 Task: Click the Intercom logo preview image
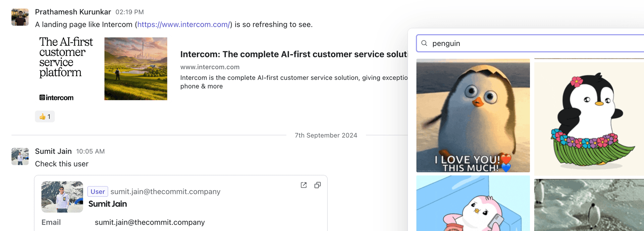click(x=66, y=69)
